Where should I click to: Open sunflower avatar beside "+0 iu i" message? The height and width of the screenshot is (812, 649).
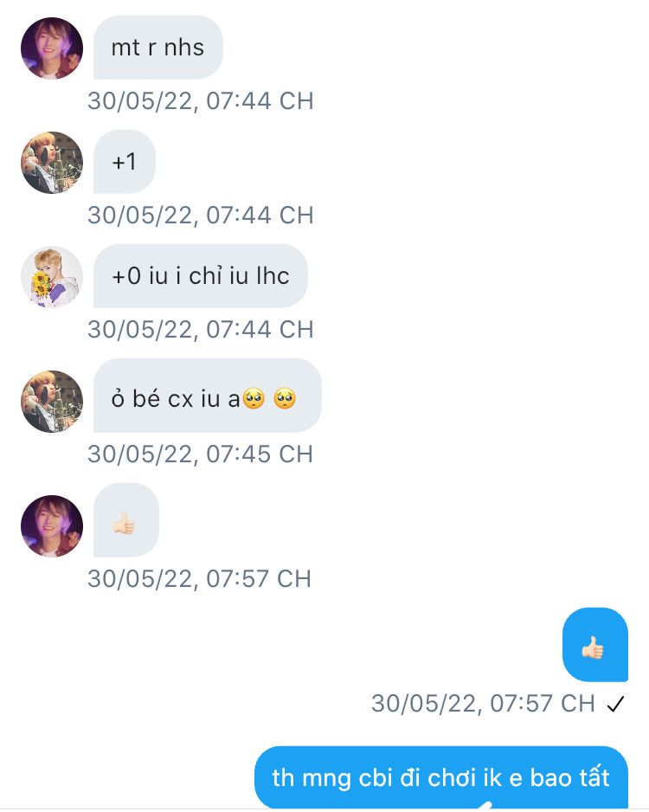(52, 277)
